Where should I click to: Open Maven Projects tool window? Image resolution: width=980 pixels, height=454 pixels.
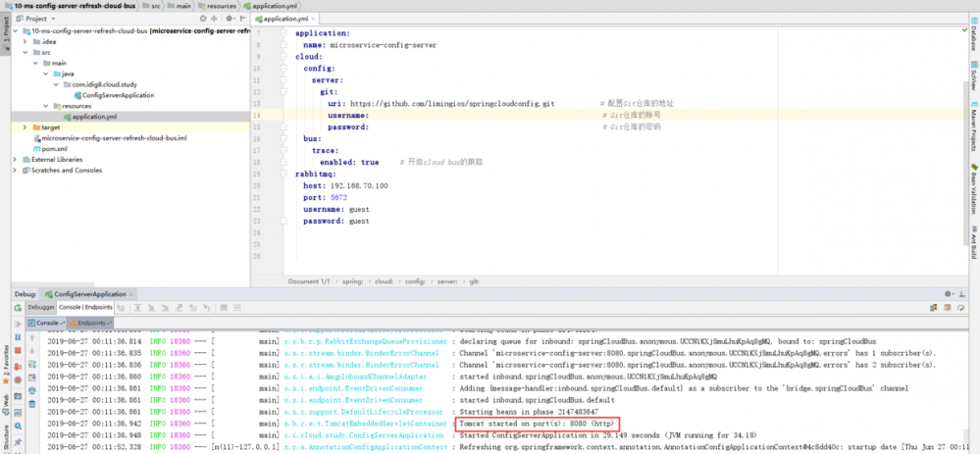coord(974,126)
